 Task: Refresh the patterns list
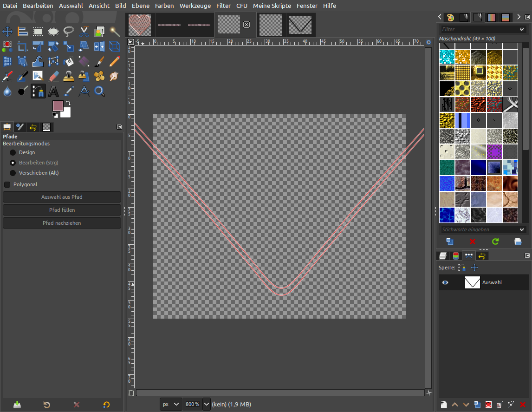495,242
